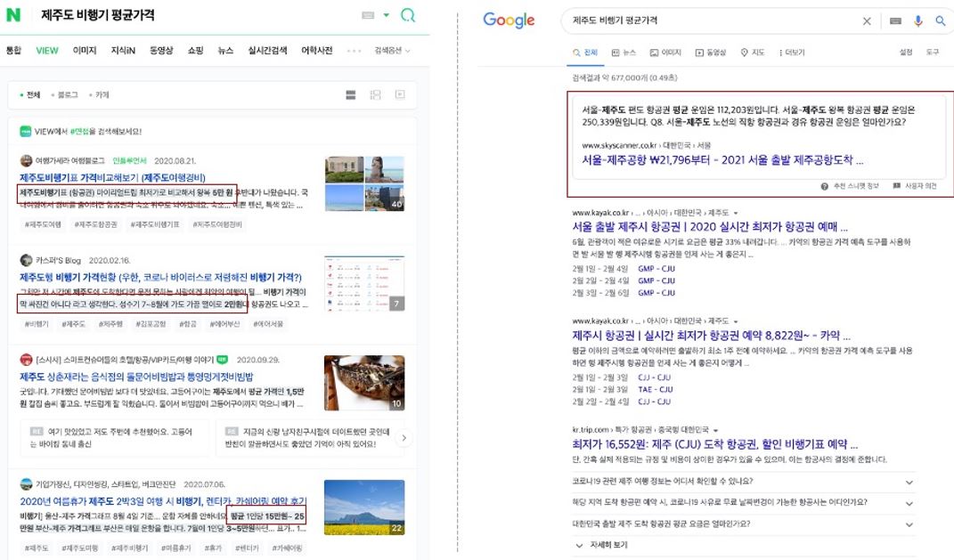This screenshot has width=954, height=560.
Task: Open 2020년 여름휴가 제주도 2박3일 post
Action: [x=163, y=501]
